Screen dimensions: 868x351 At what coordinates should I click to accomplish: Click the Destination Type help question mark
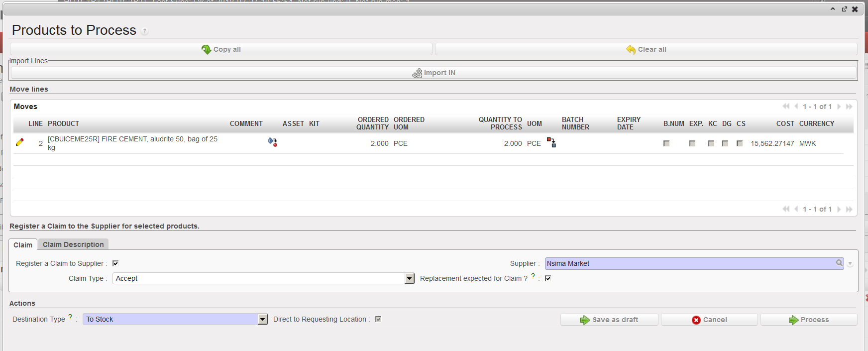[x=70, y=317]
